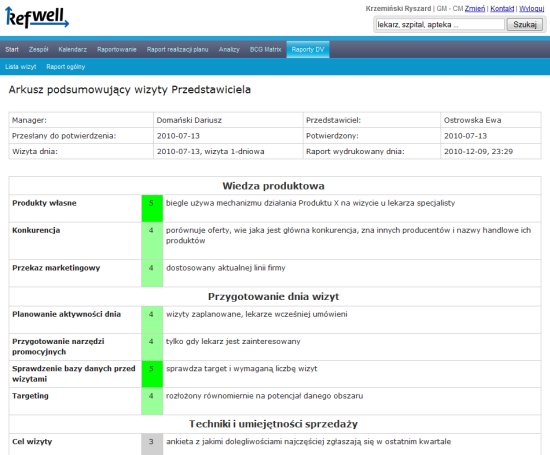Click score 4 for Przygotowanie narzędzi promocyjnych

point(152,347)
